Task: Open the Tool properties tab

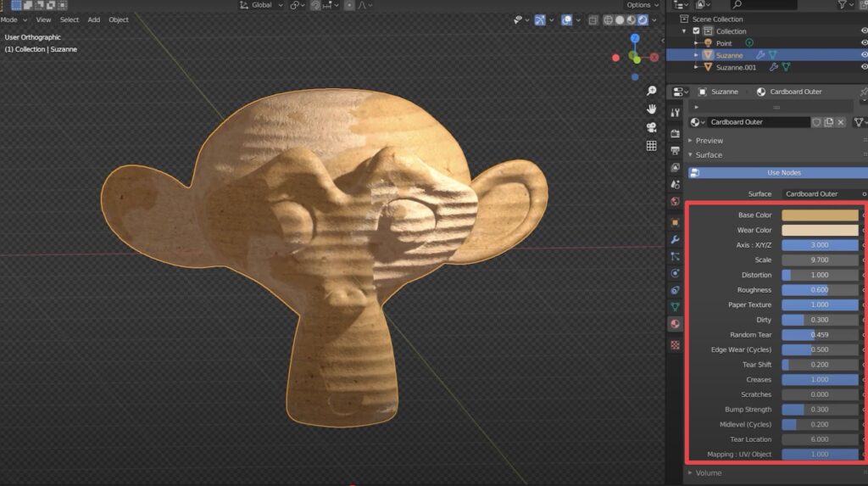Action: tap(676, 113)
